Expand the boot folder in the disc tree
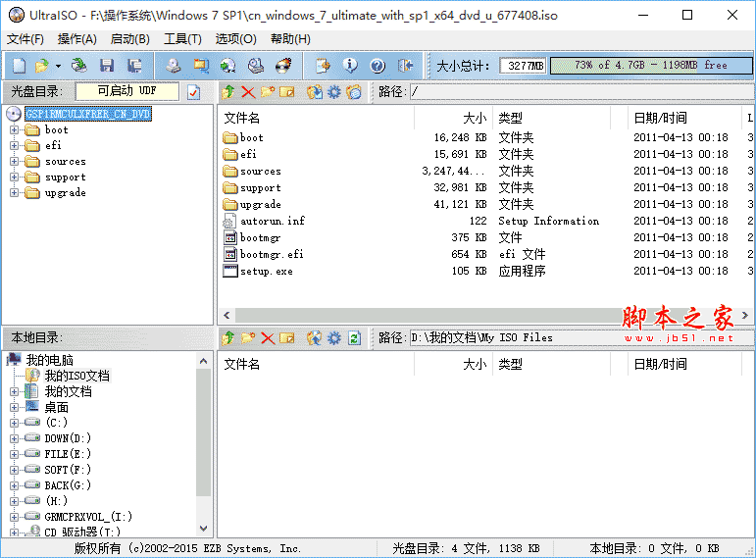This screenshot has height=558, width=756. coord(15,129)
